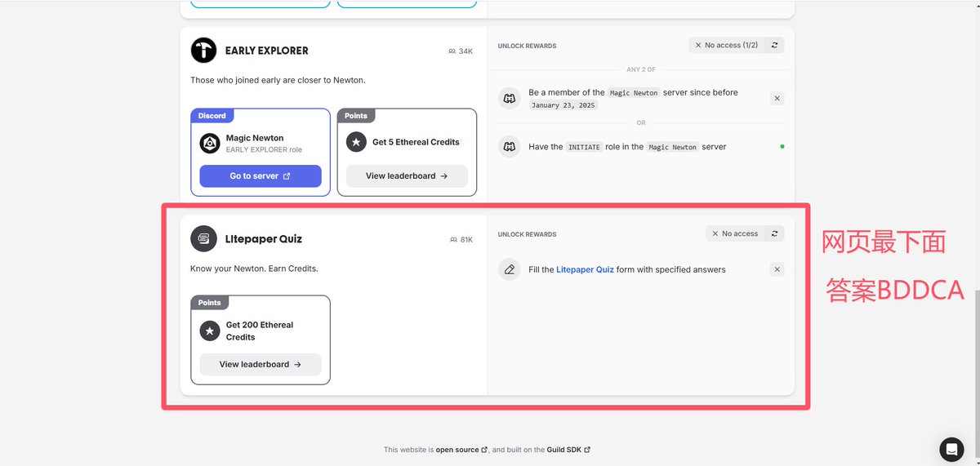Click the Litepaper Quiz role title
This screenshot has width=980, height=466.
point(264,239)
